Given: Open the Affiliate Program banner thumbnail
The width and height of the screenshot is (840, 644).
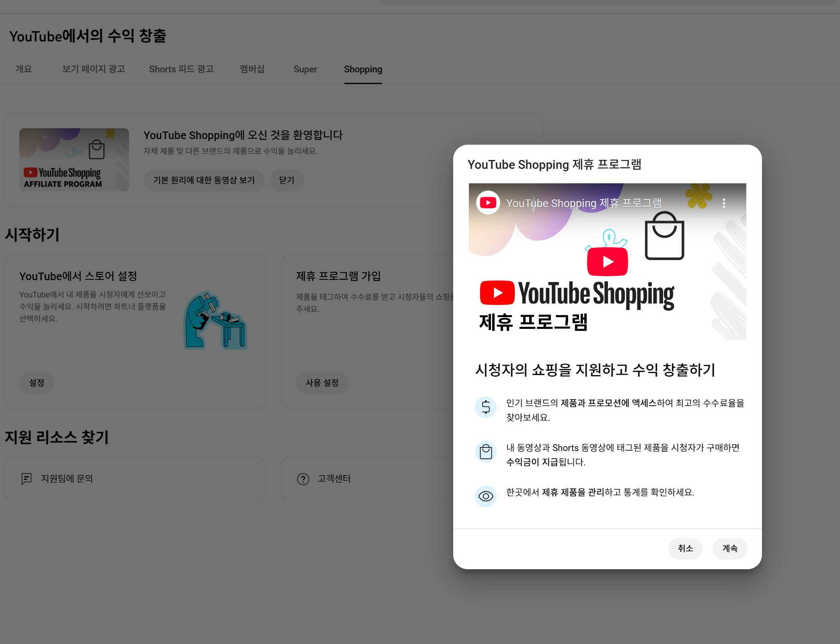Looking at the screenshot, I should [74, 160].
